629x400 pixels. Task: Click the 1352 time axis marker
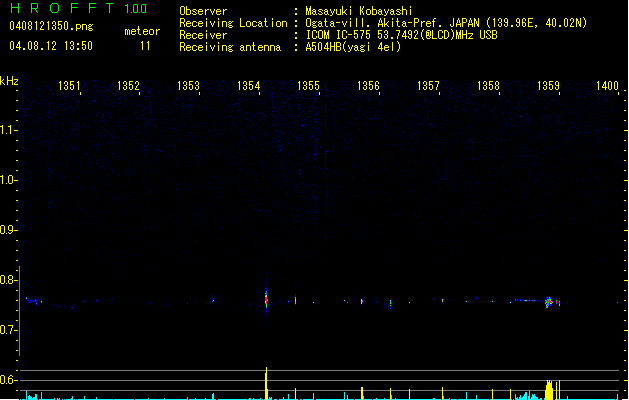tap(128, 86)
